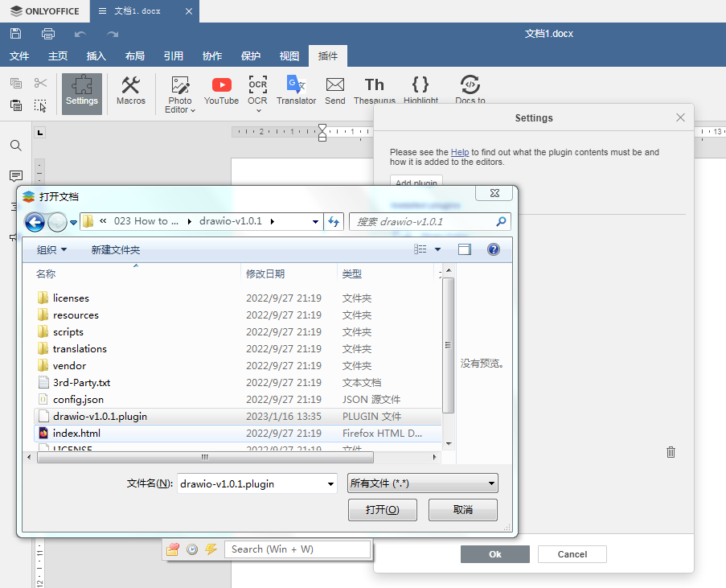Click the Undo arrow icon
726x588 pixels.
pyautogui.click(x=80, y=34)
